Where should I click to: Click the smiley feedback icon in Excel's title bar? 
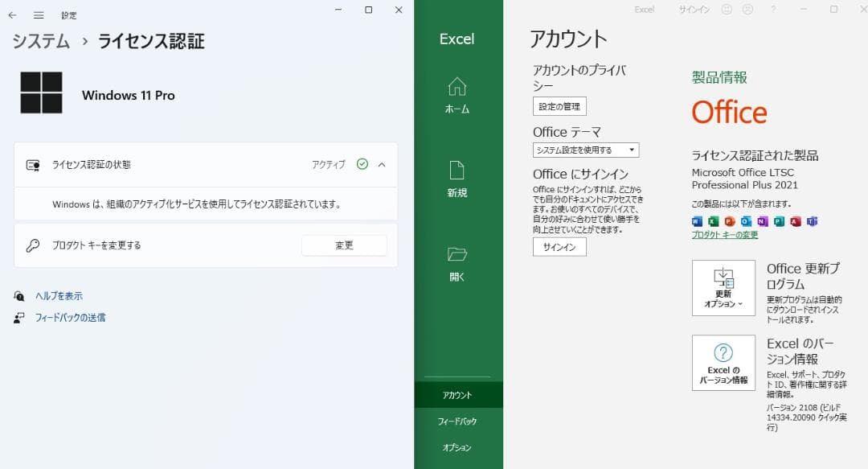click(726, 9)
